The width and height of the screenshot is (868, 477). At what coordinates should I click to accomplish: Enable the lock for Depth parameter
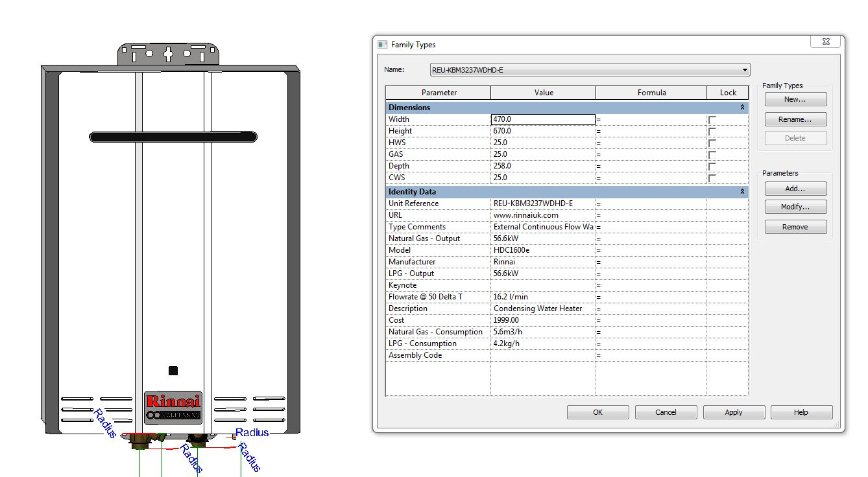[x=712, y=167]
